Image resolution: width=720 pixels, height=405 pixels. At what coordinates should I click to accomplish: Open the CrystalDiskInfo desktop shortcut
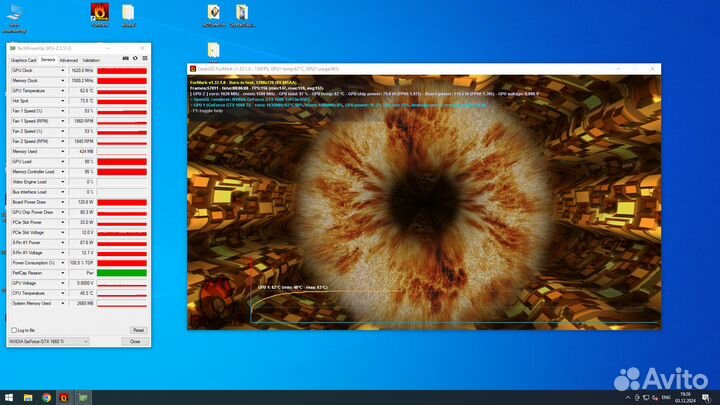pos(242,13)
